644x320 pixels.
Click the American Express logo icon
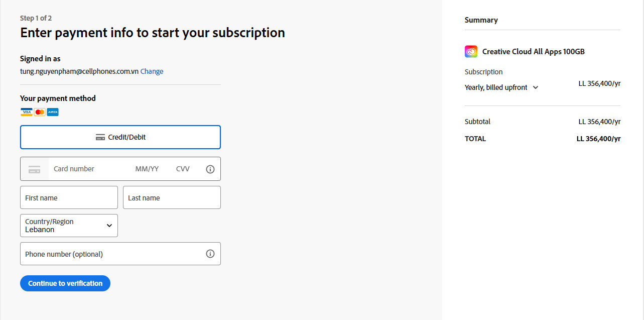pos(53,112)
